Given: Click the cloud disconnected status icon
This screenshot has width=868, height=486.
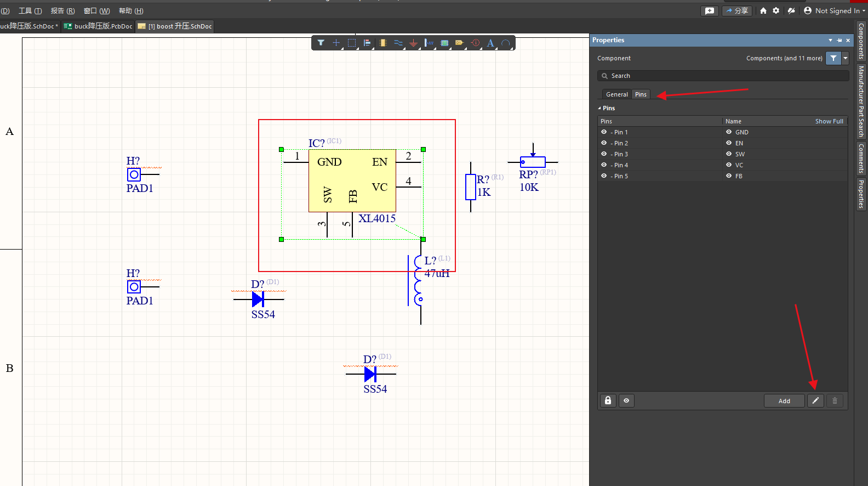Looking at the screenshot, I should [791, 11].
